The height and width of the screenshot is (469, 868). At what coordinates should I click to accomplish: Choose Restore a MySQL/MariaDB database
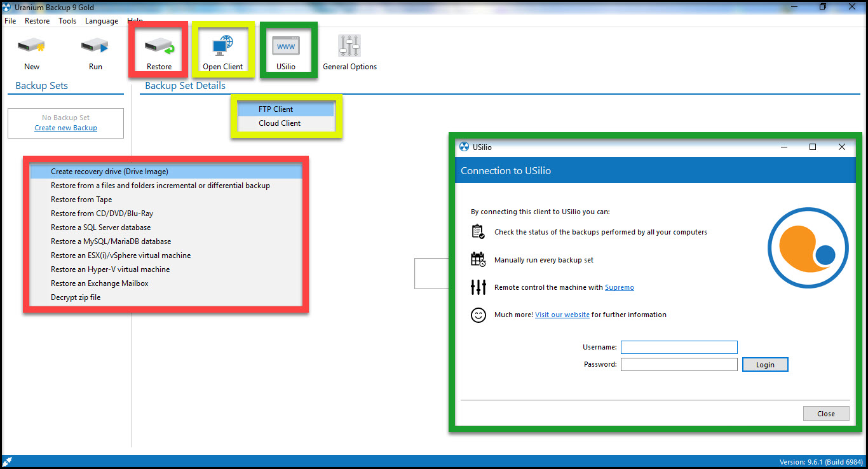click(x=166, y=241)
